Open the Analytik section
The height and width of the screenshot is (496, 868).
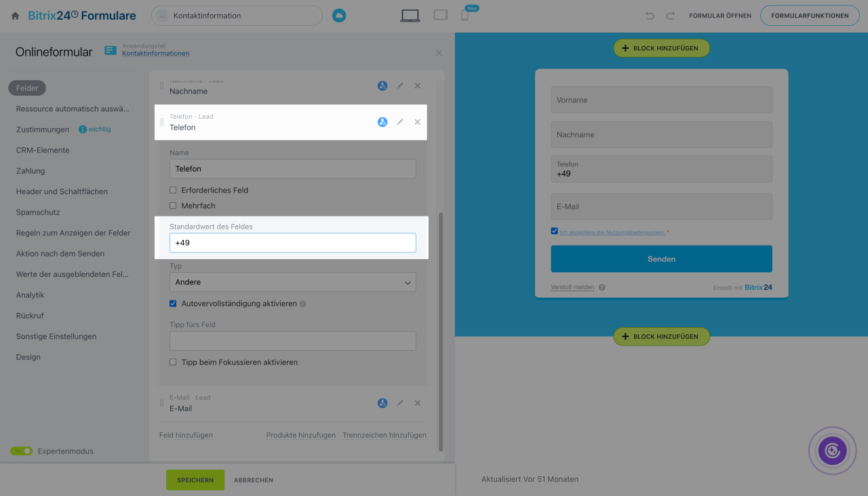pos(31,295)
